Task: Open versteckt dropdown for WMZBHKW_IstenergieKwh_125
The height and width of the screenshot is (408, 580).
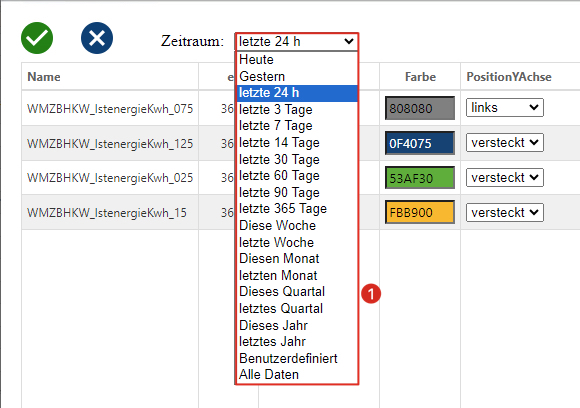Action: coord(505,142)
